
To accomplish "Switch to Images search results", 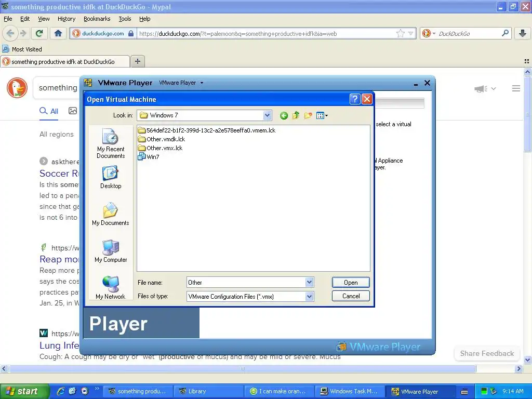I will pyautogui.click(x=73, y=111).
